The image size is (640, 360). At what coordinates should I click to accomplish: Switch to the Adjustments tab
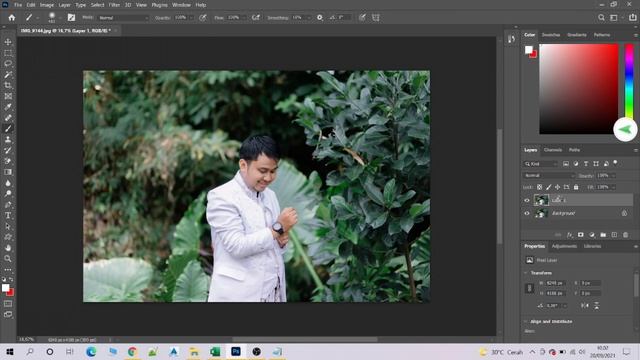(x=564, y=247)
